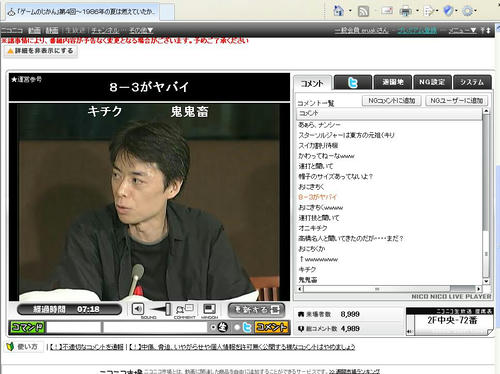Switch to the Twitter bird tab
This screenshot has width=500, height=374.
pyautogui.click(x=353, y=82)
